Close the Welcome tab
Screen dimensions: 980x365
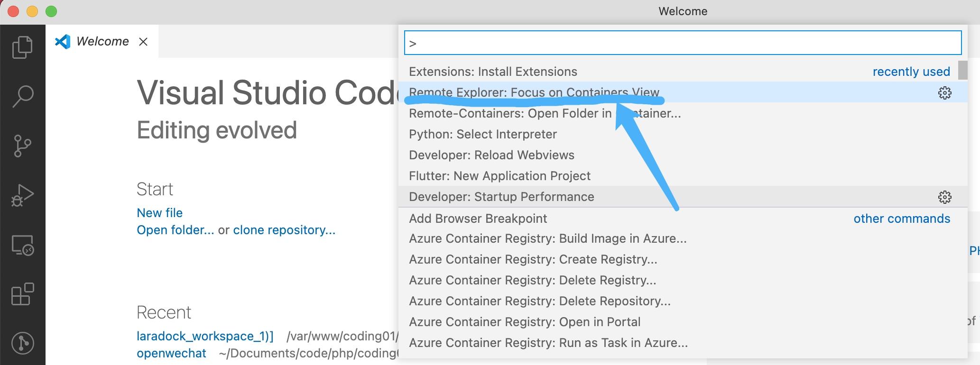pyautogui.click(x=143, y=42)
